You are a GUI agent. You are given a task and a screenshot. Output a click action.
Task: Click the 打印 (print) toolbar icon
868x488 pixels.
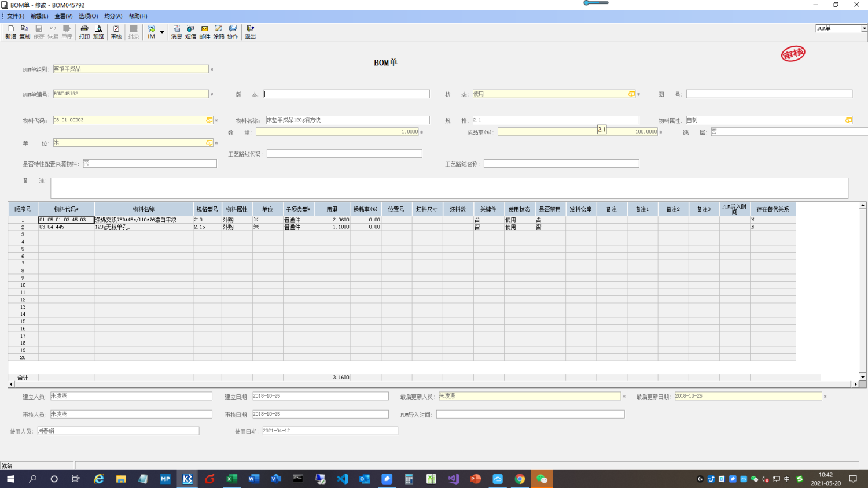[x=84, y=32]
